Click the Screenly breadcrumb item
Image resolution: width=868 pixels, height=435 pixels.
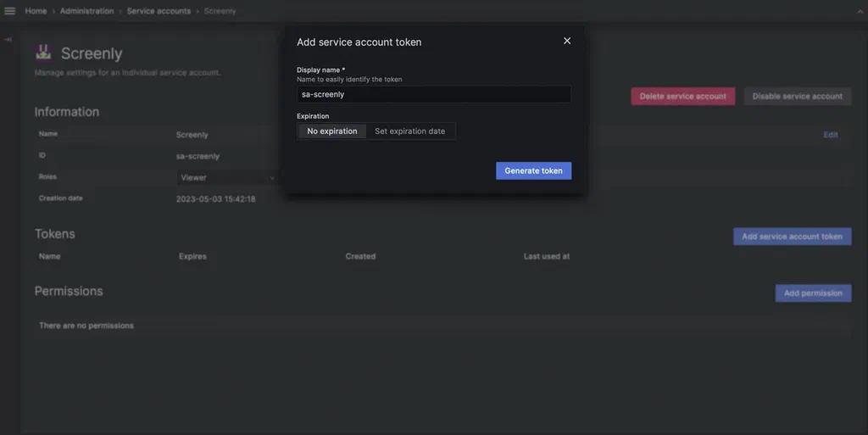[220, 11]
